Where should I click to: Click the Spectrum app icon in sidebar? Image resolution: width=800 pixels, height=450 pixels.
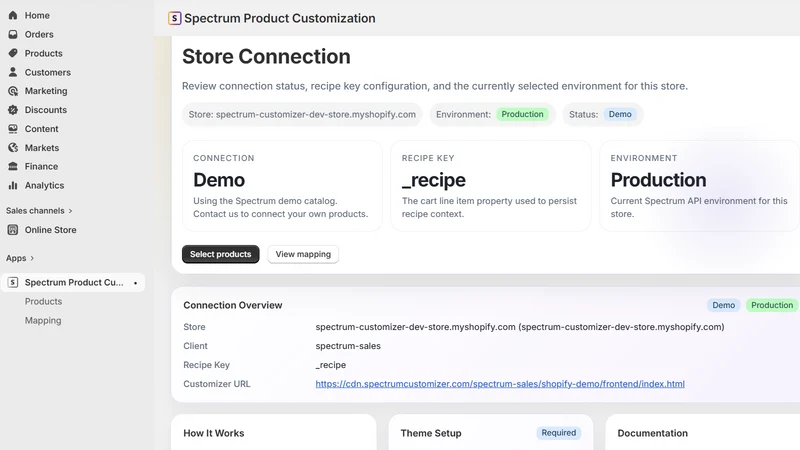(x=13, y=282)
